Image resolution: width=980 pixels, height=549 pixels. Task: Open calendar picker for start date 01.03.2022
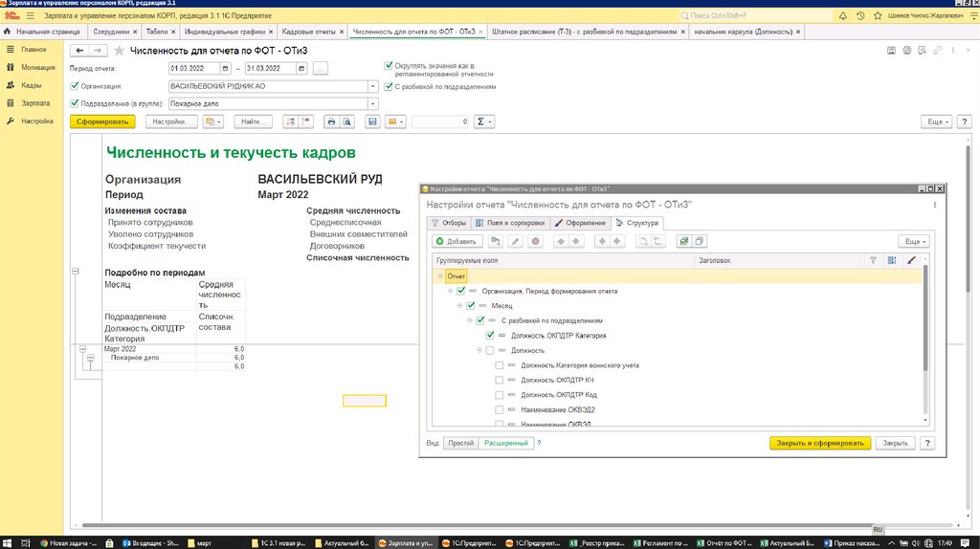pos(226,69)
